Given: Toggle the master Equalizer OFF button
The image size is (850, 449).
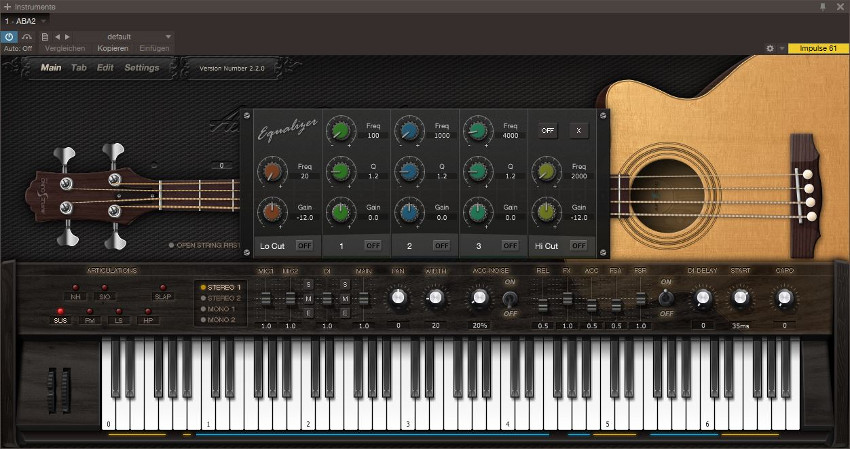Looking at the screenshot, I should click(x=548, y=131).
